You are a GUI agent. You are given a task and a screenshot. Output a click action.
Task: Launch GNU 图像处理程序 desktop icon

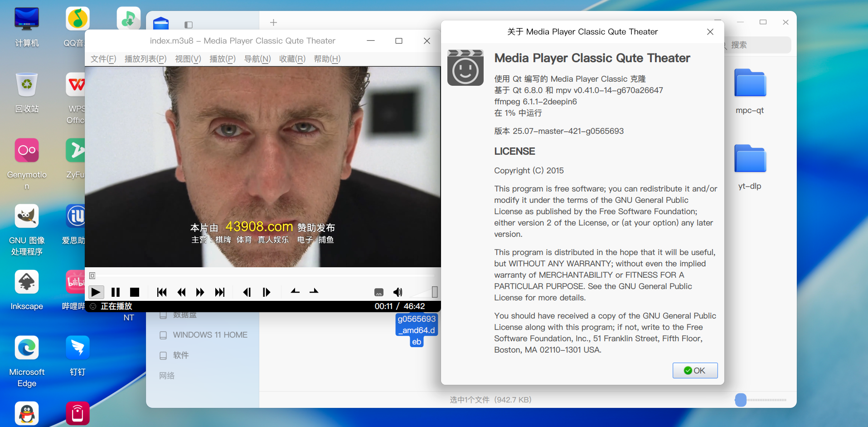click(27, 230)
